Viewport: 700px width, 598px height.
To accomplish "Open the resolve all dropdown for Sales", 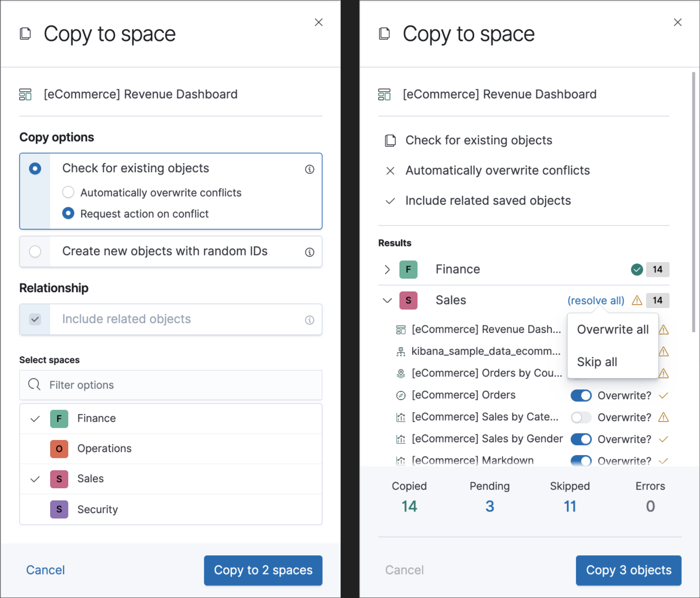I will pyautogui.click(x=595, y=300).
